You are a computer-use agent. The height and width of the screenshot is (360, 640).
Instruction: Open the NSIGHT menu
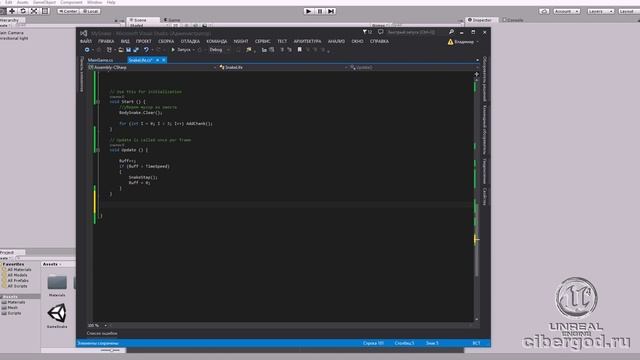click(241, 41)
